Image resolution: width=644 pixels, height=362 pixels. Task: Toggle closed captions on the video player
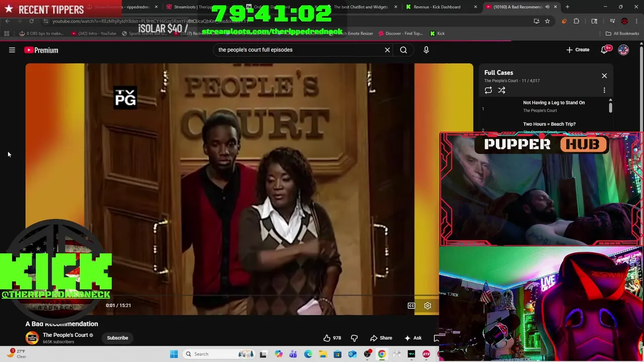point(412,306)
